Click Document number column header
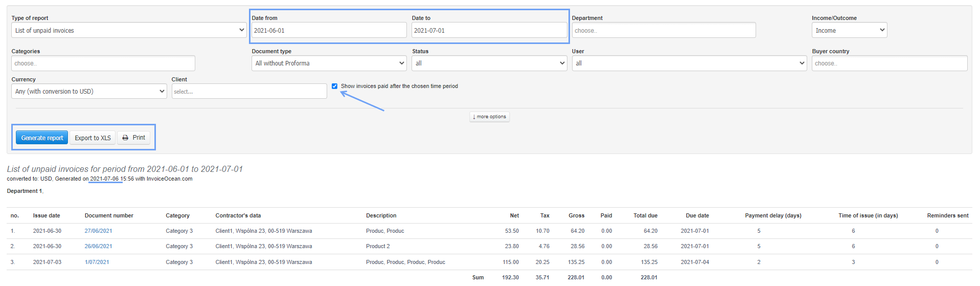This screenshot has width=980, height=286. tap(109, 215)
